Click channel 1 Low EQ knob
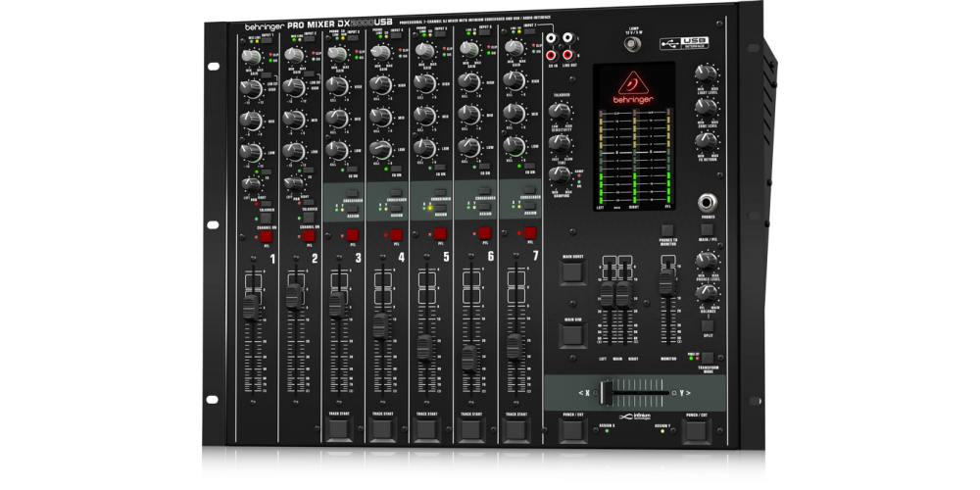Screen dimensions: 980x490 [251, 152]
